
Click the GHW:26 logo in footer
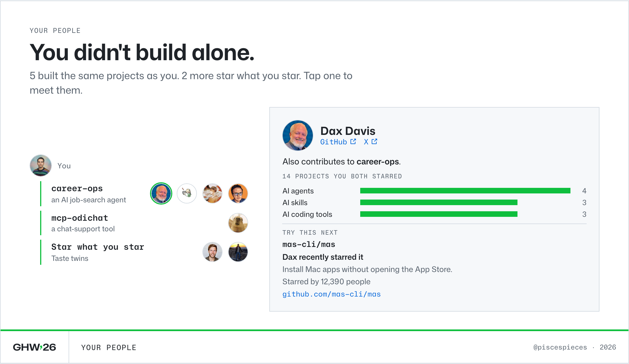click(35, 347)
